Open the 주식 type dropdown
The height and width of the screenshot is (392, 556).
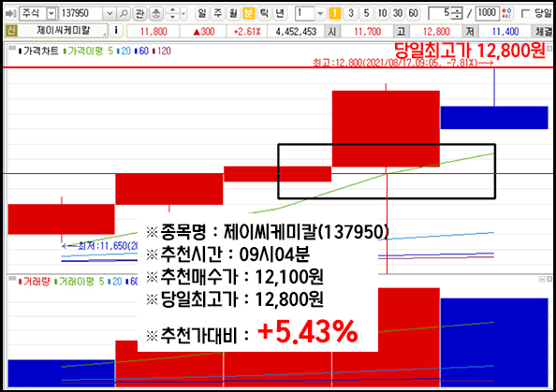[x=51, y=13]
